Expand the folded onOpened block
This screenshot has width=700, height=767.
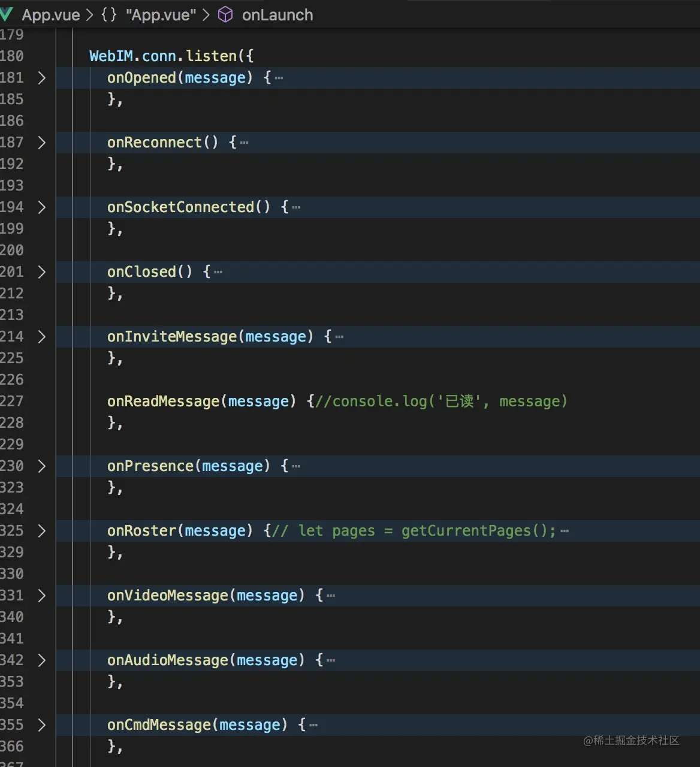(41, 78)
